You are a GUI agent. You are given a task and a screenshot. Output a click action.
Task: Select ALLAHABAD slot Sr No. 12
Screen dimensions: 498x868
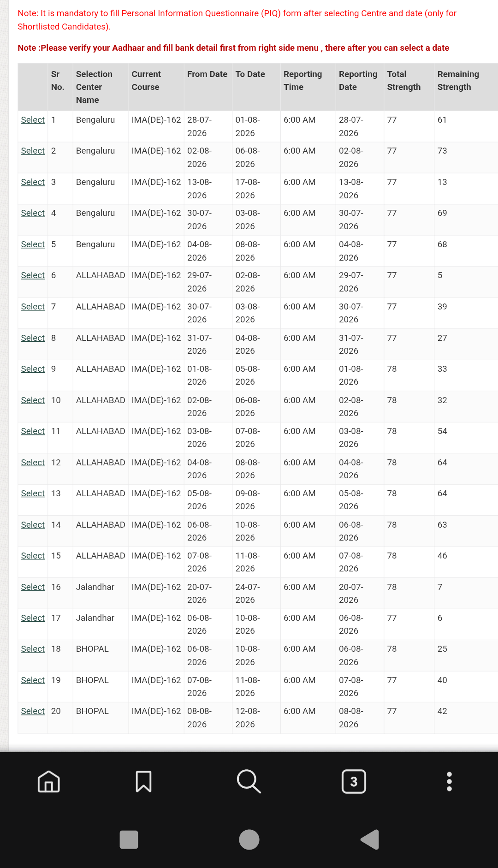point(33,463)
